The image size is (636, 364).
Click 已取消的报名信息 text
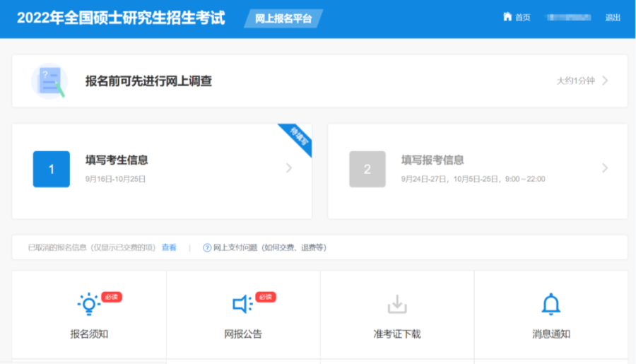coord(92,247)
